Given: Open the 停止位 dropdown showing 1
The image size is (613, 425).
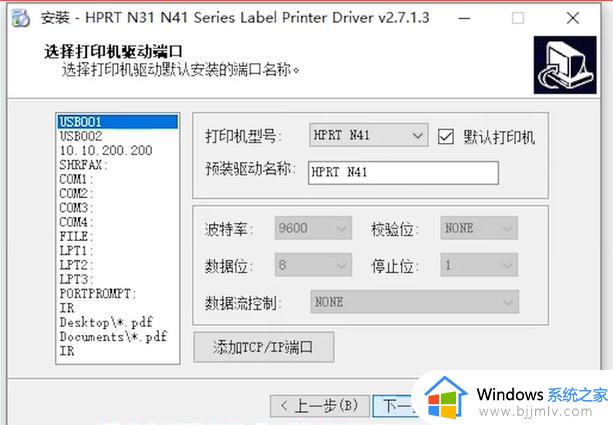Looking at the screenshot, I should click(479, 265).
